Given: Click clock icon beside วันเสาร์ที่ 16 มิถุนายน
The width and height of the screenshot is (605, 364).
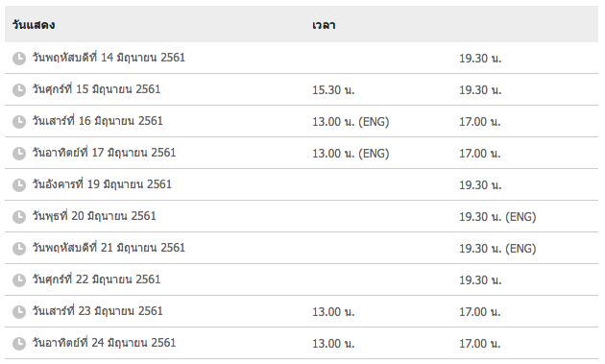Looking at the screenshot, I should point(19,122).
